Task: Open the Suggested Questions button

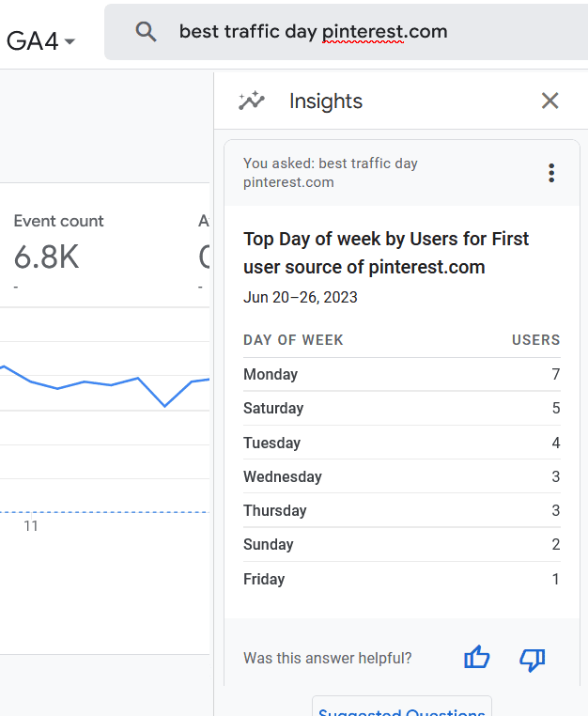Action: (x=402, y=709)
